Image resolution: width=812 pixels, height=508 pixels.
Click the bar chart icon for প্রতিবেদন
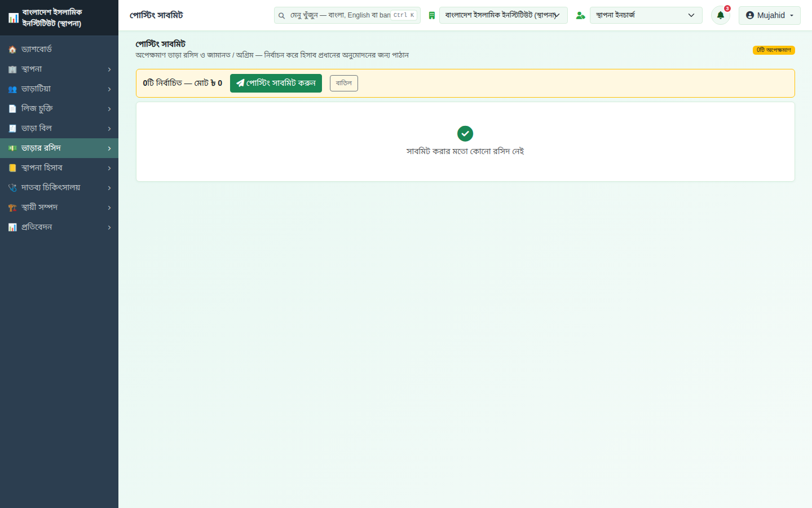pyautogui.click(x=12, y=227)
